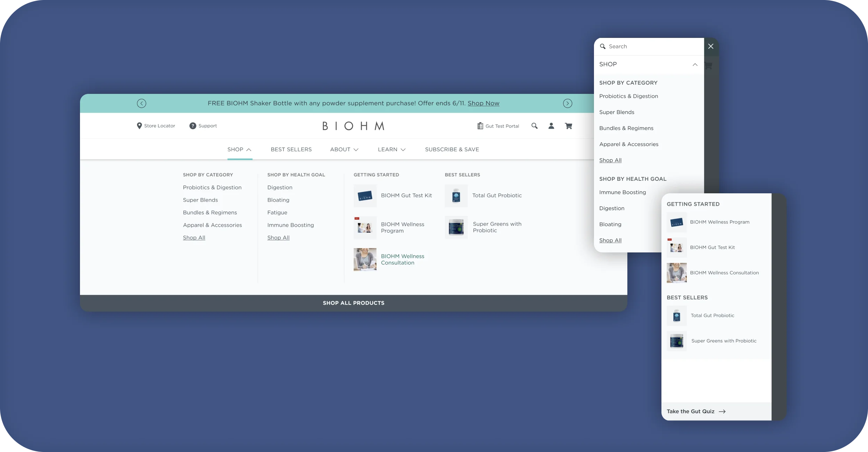The width and height of the screenshot is (868, 452).
Task: Click the Support text link
Action: tap(208, 126)
